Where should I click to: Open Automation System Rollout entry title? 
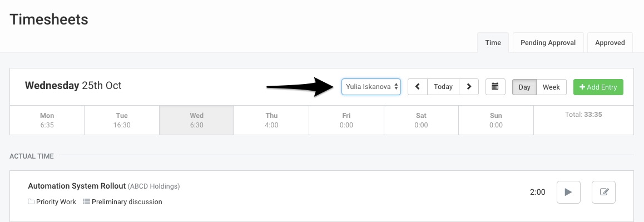click(77, 186)
